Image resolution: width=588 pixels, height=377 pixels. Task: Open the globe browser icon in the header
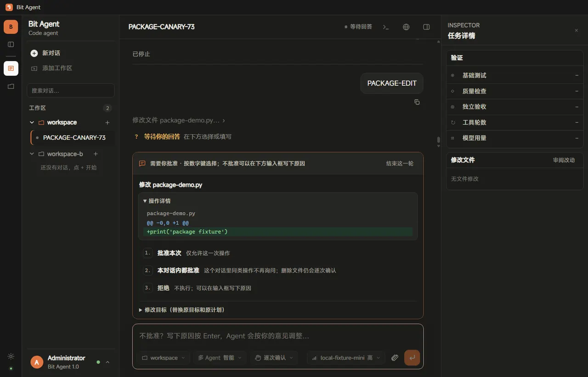(x=406, y=27)
